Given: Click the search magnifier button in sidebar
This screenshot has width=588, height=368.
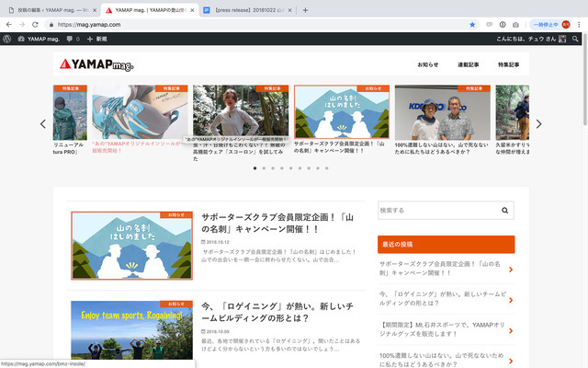Looking at the screenshot, I should click(505, 211).
